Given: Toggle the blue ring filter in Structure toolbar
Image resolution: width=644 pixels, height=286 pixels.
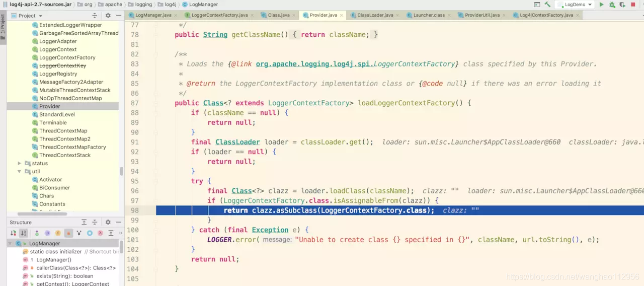Looking at the screenshot, I should (x=90, y=233).
